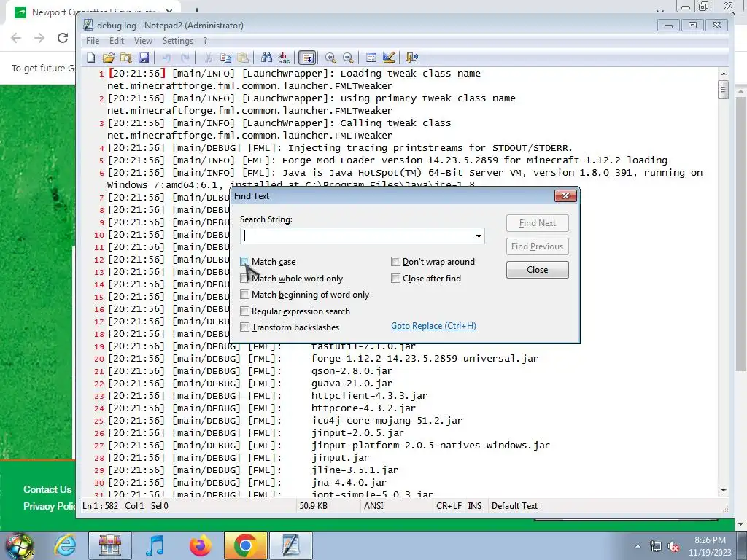Open the Windows Start orb
Viewport: 747px width, 560px height.
click(20, 545)
